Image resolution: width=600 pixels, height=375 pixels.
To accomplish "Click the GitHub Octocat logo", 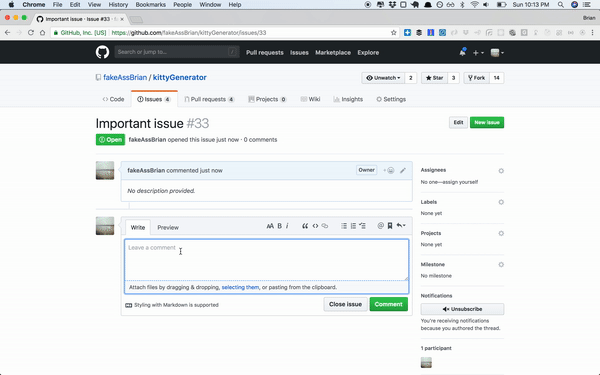I will click(x=102, y=52).
